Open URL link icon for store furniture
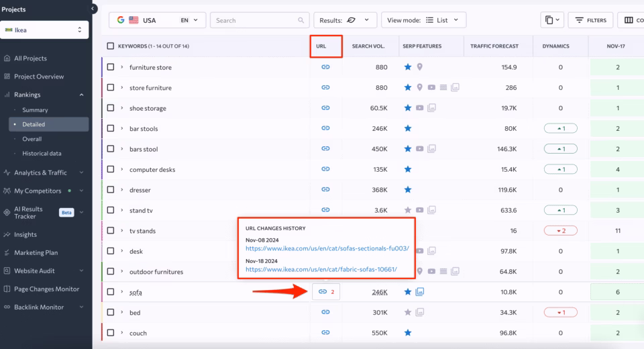Screen dimensions: 644x349 click(325, 87)
